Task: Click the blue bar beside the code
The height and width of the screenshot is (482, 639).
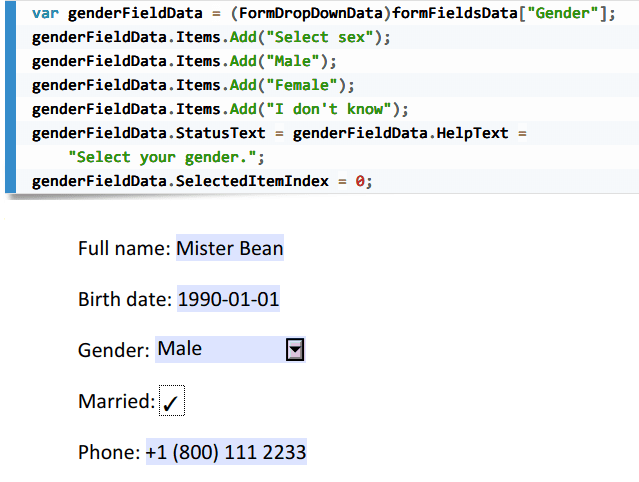Action: [10, 97]
